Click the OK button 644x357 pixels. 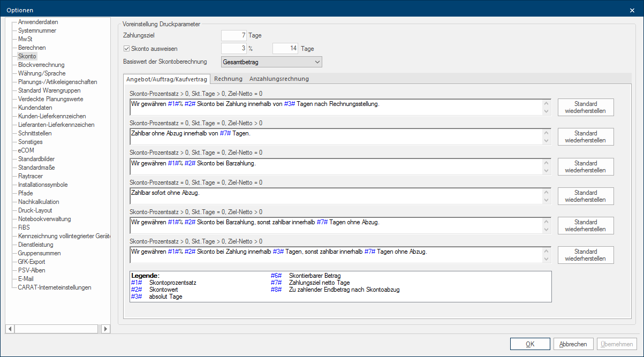pos(530,344)
